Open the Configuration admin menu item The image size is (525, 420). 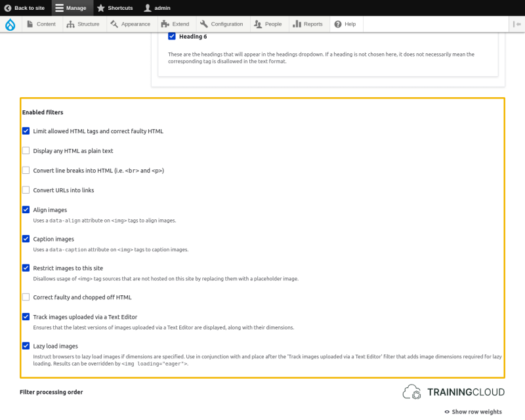pyautogui.click(x=222, y=24)
